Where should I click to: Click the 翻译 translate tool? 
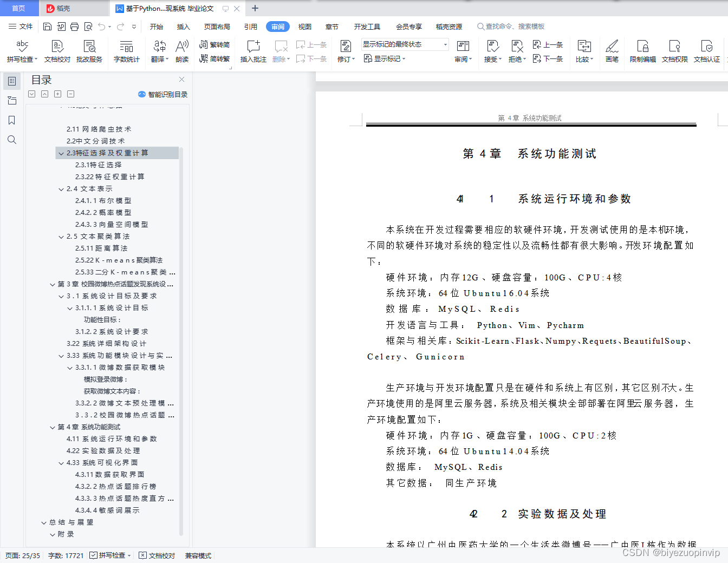coord(157,51)
